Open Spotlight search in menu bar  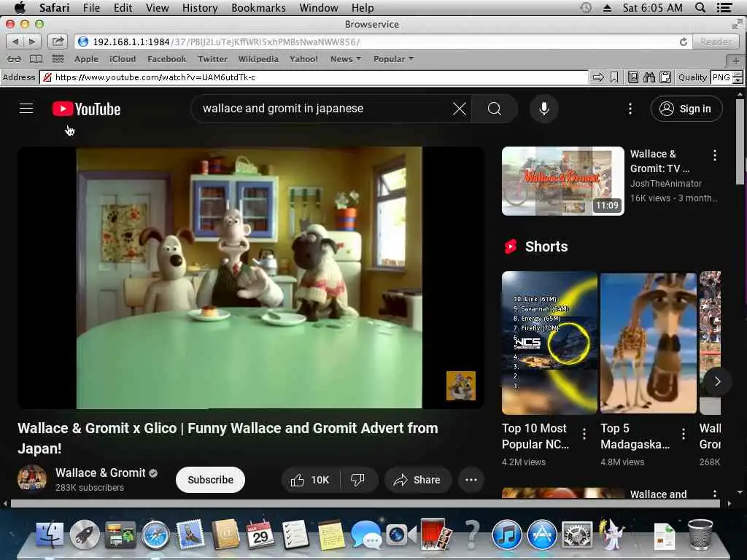pos(700,7)
